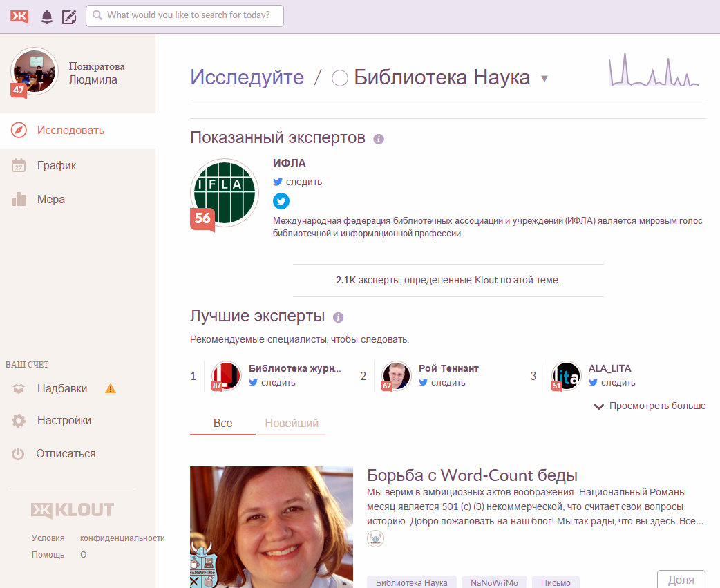This screenshot has height=588, width=720.
Task: Follow ИФЛА on Twitter
Action: point(298,182)
